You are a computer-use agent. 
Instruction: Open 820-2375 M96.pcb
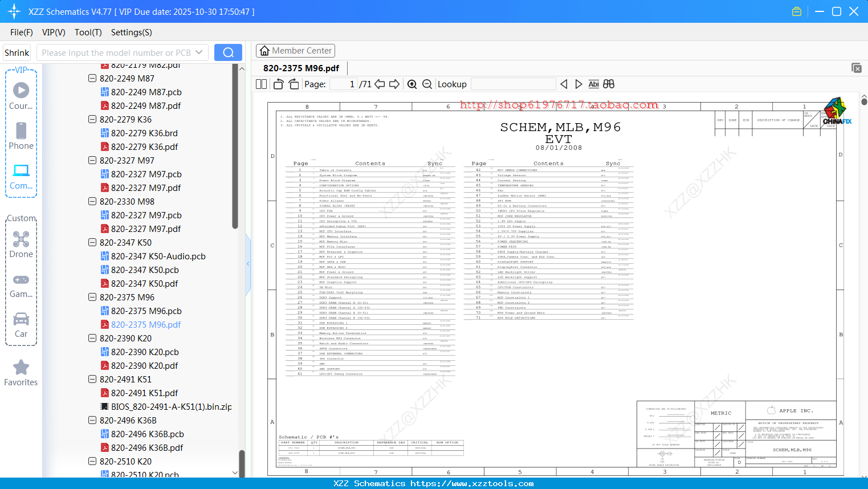146,311
